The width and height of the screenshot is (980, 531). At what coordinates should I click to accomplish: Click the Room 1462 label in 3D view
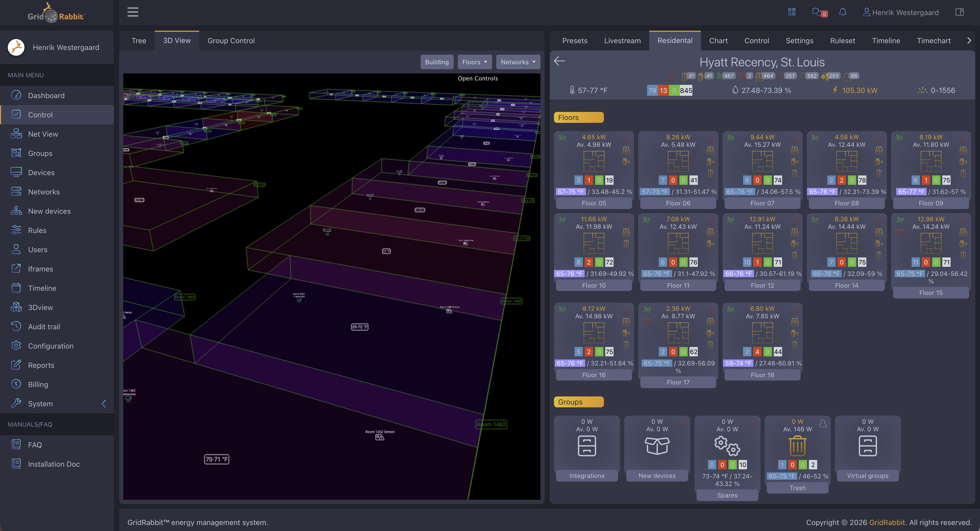coord(491,424)
